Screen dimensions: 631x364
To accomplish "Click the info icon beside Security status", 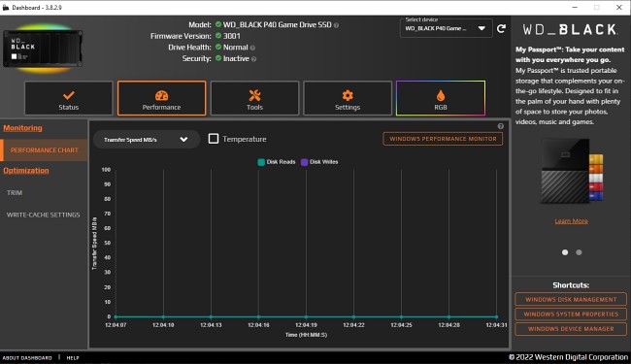I will coord(254,59).
